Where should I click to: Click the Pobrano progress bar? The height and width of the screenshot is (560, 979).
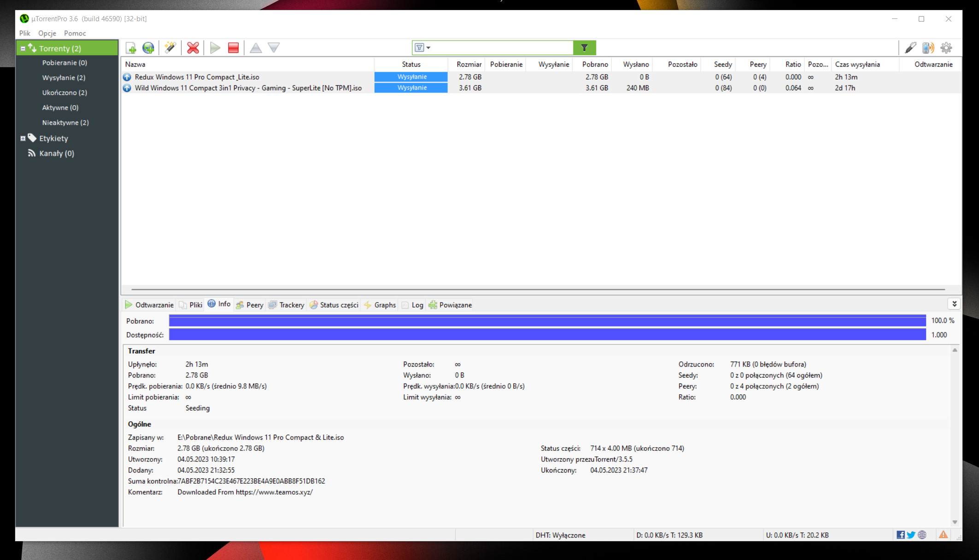pos(547,321)
